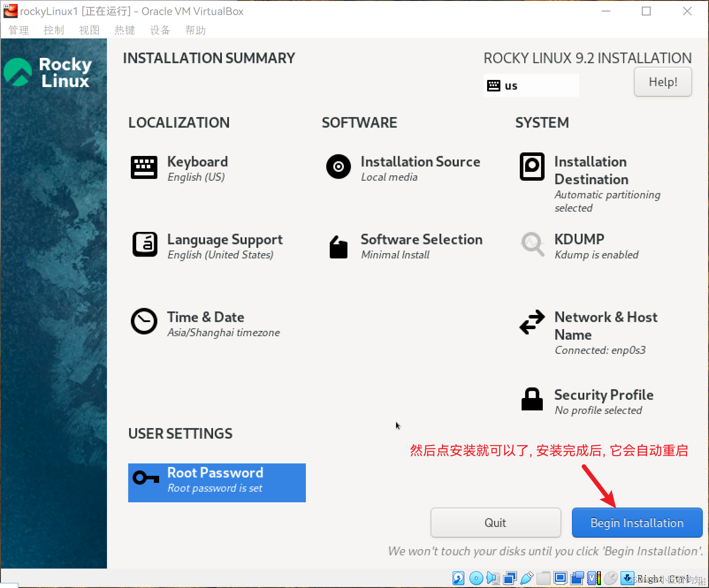Click 'Connected: enp0s3' status text
This screenshot has width=709, height=588.
600,350
